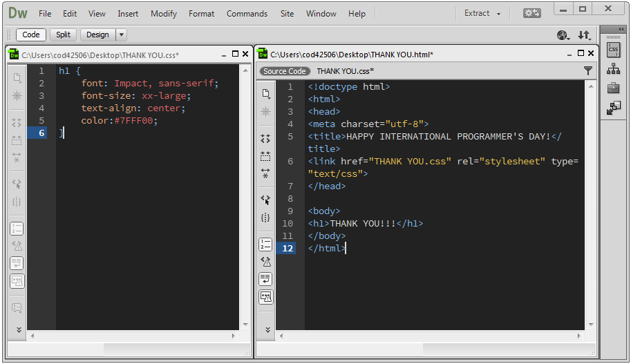631x364 pixels.
Task: Click the Filter Related Files funnel icon
Action: (x=588, y=70)
